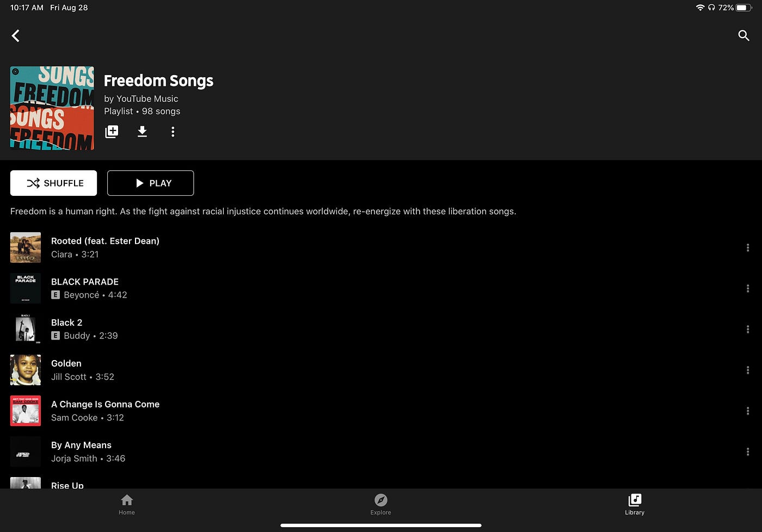
Task: Tap the Wi-Fi status icon
Action: tap(700, 8)
